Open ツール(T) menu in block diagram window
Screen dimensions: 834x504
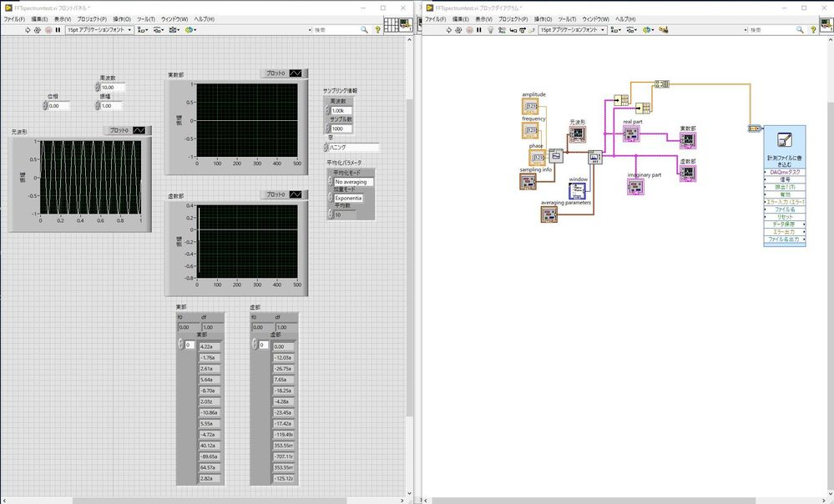point(567,19)
